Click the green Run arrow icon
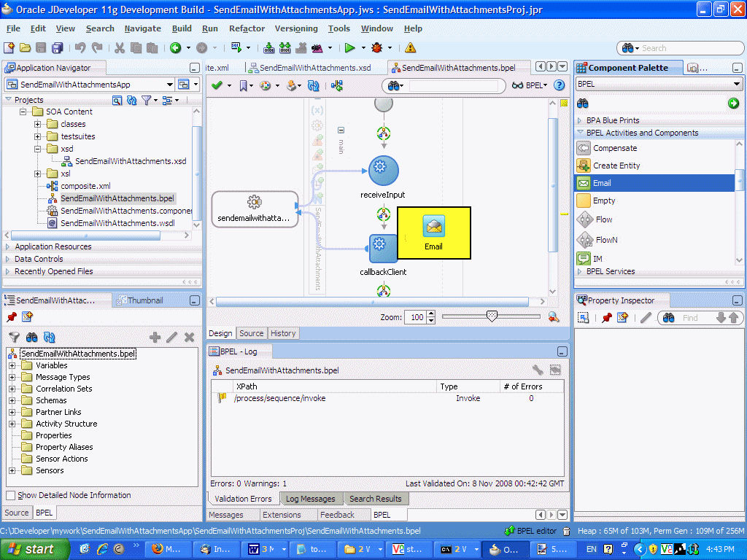Screen dimensions: 747x560 (349, 47)
